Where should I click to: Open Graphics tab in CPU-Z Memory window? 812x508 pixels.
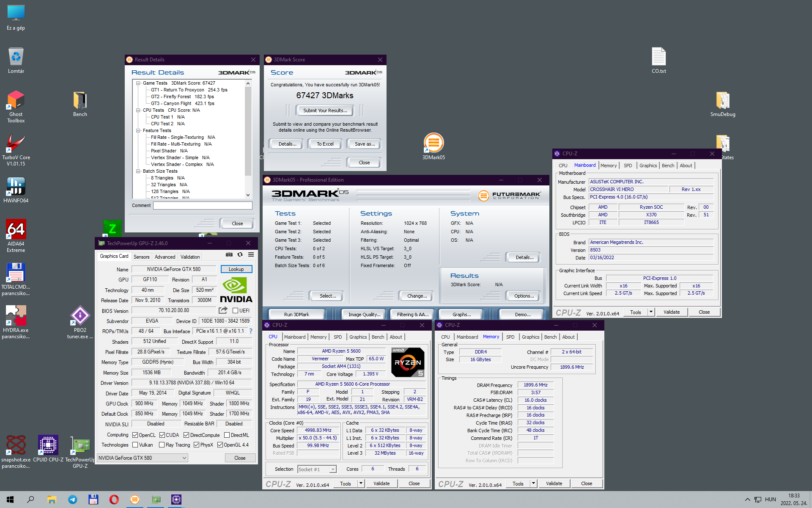coord(530,337)
